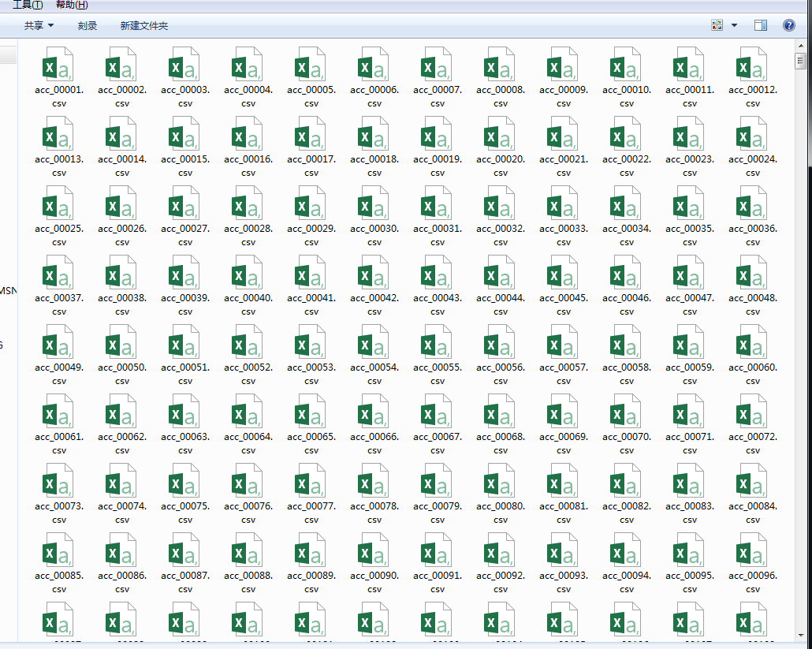812x649 pixels.
Task: Click the acc_00074.csv file name
Action: pyautogui.click(x=122, y=513)
